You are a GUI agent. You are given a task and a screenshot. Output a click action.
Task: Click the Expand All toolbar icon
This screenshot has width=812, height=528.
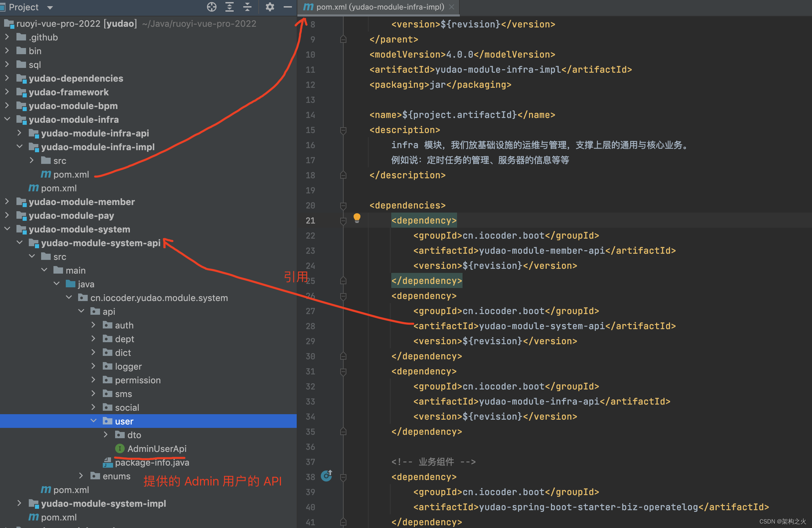(x=229, y=7)
